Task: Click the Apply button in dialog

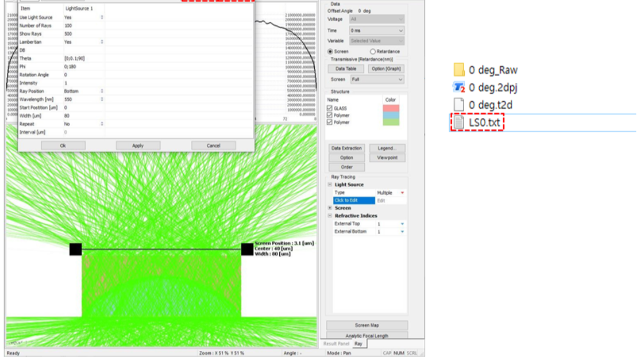Action: pyautogui.click(x=138, y=146)
